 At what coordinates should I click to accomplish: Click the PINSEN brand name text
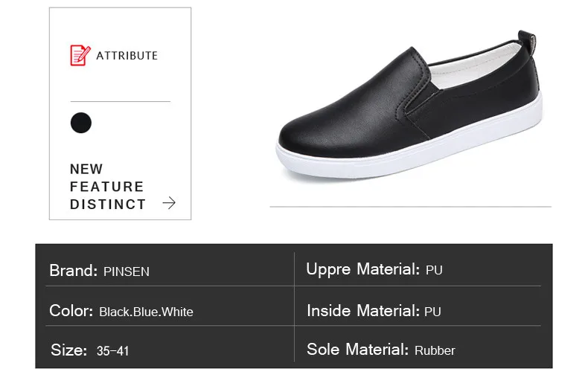(x=126, y=272)
